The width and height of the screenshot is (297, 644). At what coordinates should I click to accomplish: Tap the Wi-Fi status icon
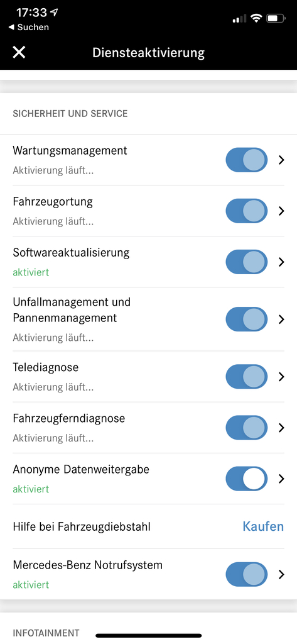(x=256, y=18)
